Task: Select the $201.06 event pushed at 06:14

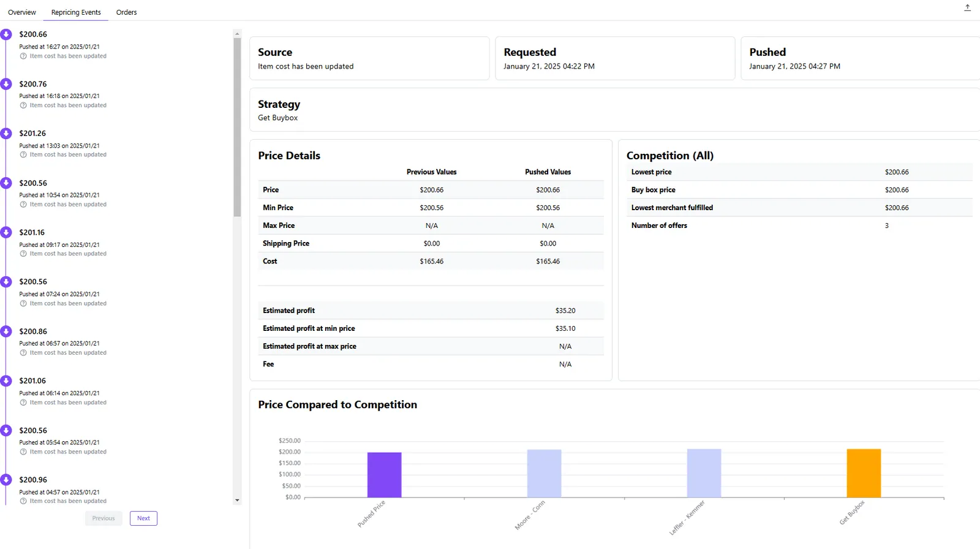Action: click(x=32, y=381)
